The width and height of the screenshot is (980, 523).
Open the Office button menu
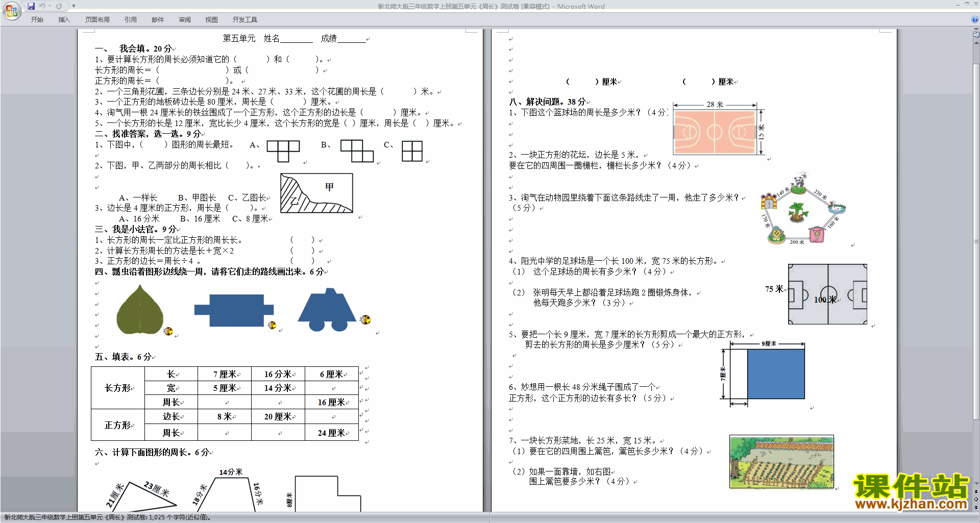click(11, 10)
